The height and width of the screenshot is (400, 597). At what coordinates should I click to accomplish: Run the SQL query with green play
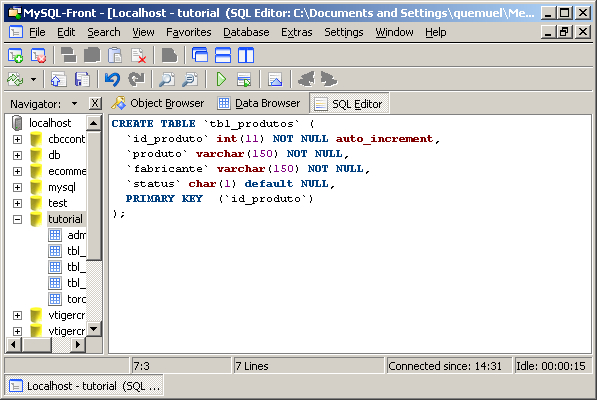[x=221, y=80]
